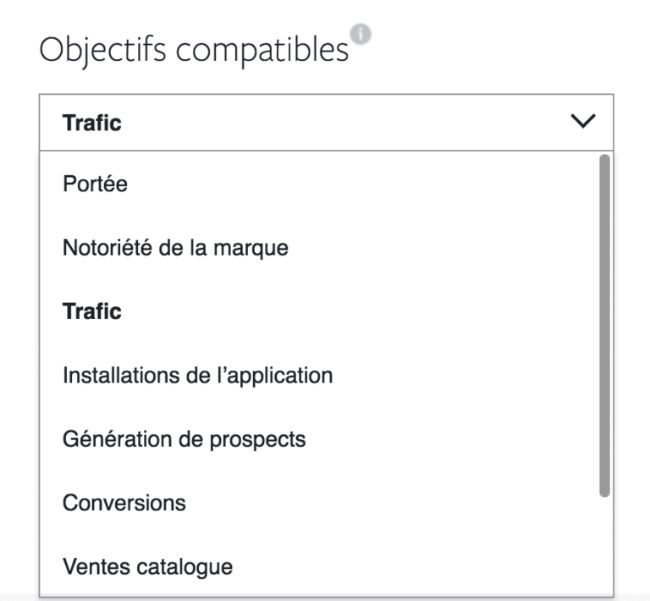Collapse the dropdown using the chevron arrow
This screenshot has width=650, height=601.
(581, 122)
